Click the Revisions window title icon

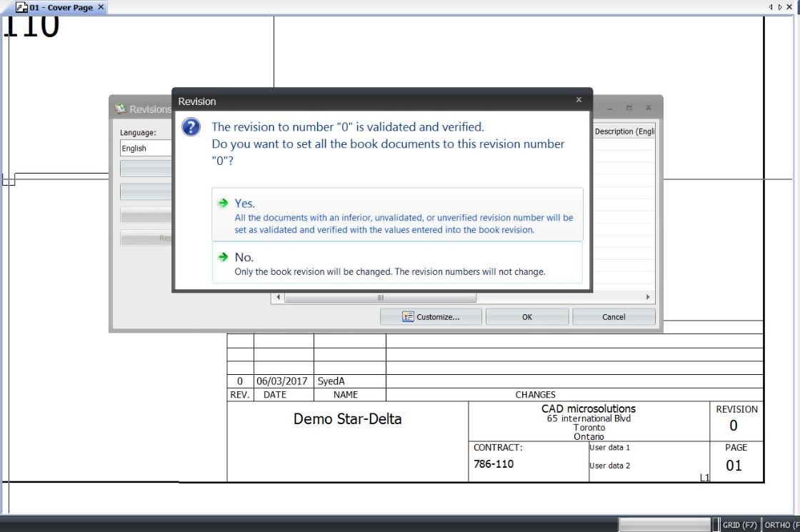pyautogui.click(x=121, y=109)
